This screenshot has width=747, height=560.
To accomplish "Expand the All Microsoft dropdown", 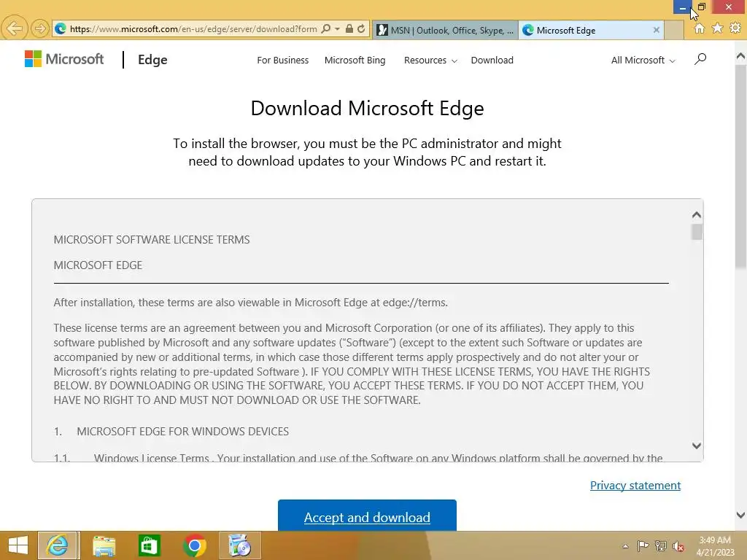I will click(643, 60).
